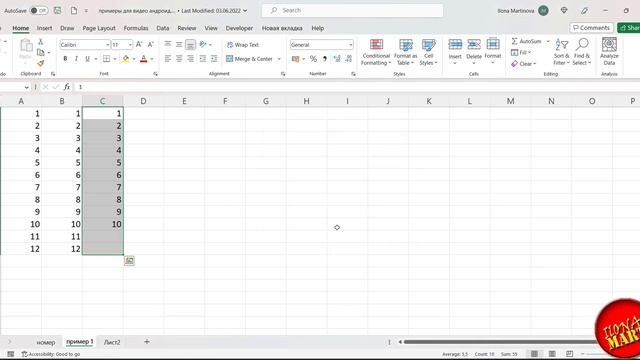
Task: Open the Data tab
Action: (x=163, y=28)
